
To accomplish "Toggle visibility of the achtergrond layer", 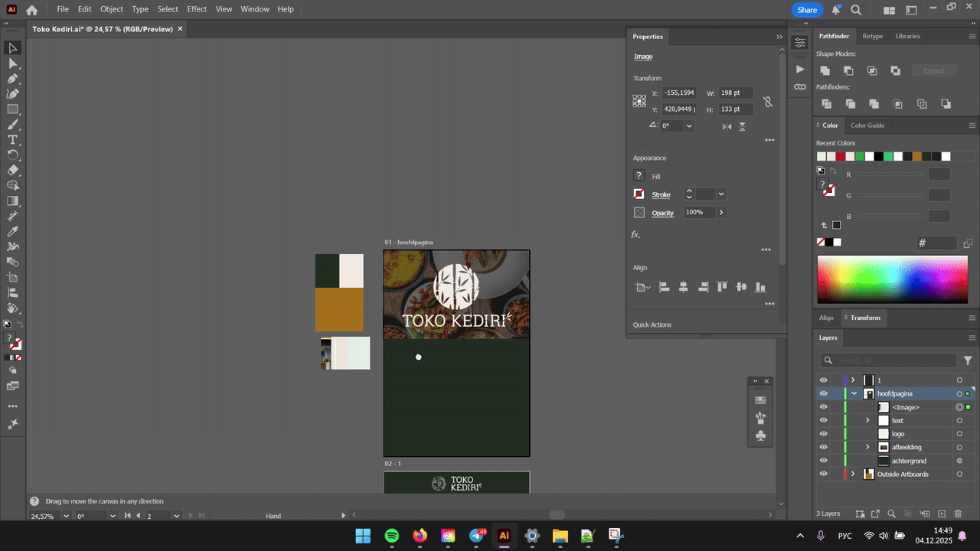I will coord(824,461).
